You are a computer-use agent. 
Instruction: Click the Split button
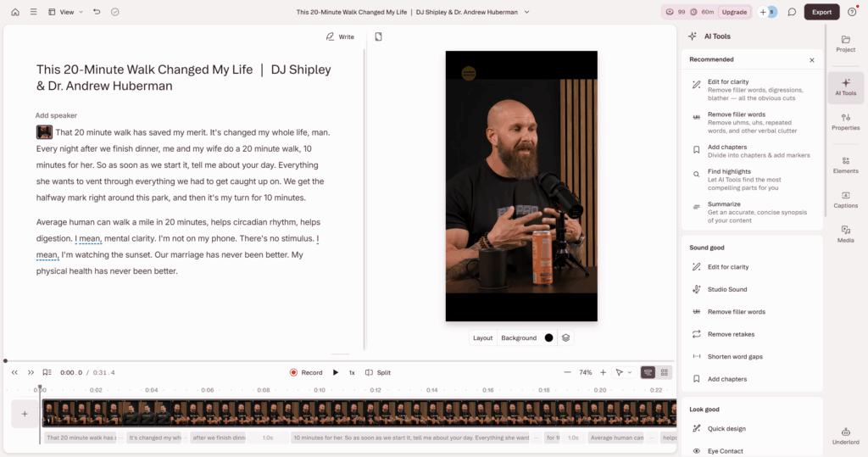[x=378, y=373]
